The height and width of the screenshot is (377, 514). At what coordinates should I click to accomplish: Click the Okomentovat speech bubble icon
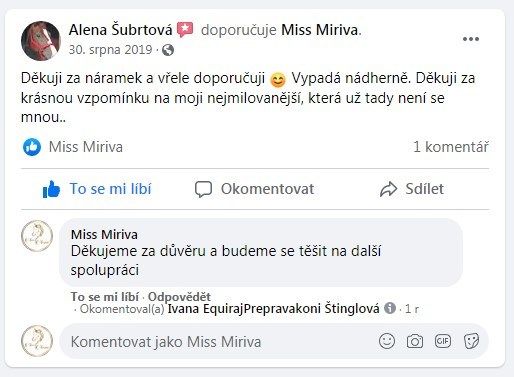(203, 189)
